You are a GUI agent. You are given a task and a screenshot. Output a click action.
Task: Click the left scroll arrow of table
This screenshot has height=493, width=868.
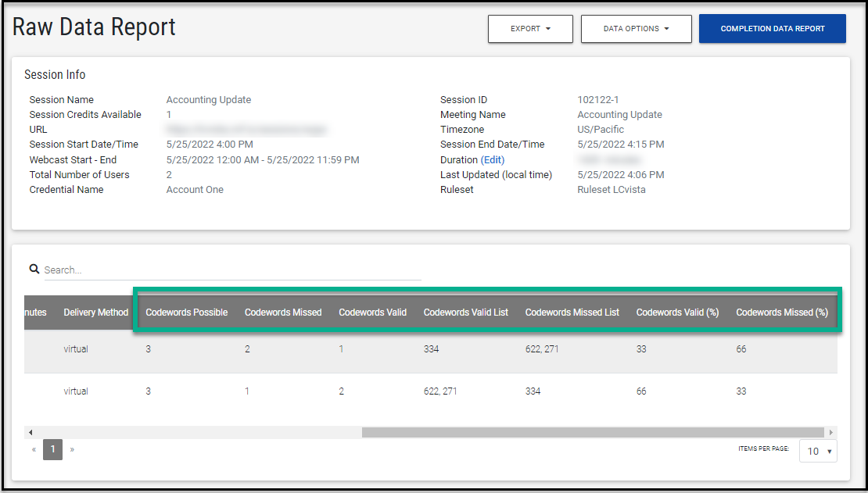30,432
